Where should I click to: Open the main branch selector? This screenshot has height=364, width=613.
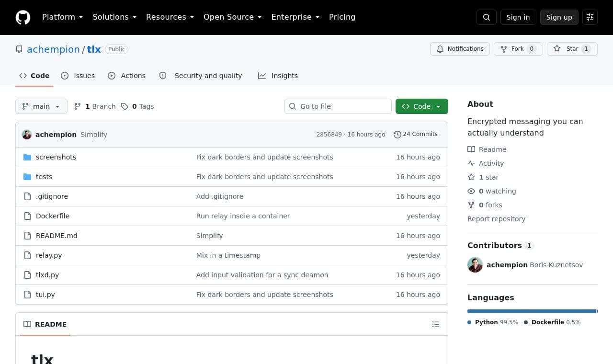click(x=41, y=106)
